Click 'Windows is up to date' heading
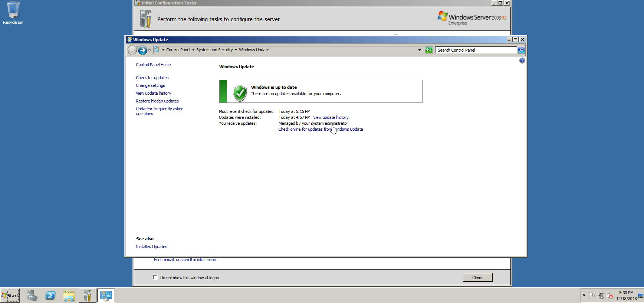This screenshot has height=303, width=644. click(274, 87)
